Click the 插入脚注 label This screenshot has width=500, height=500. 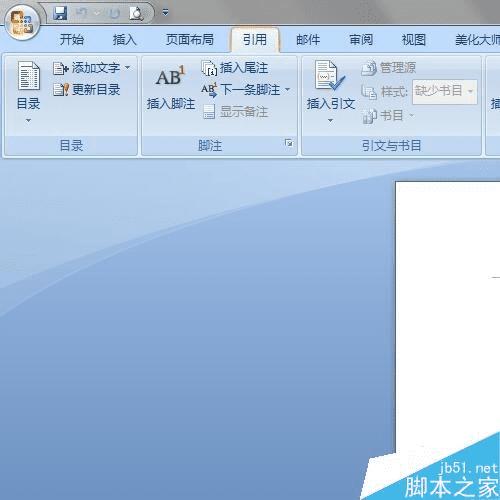pos(171,104)
